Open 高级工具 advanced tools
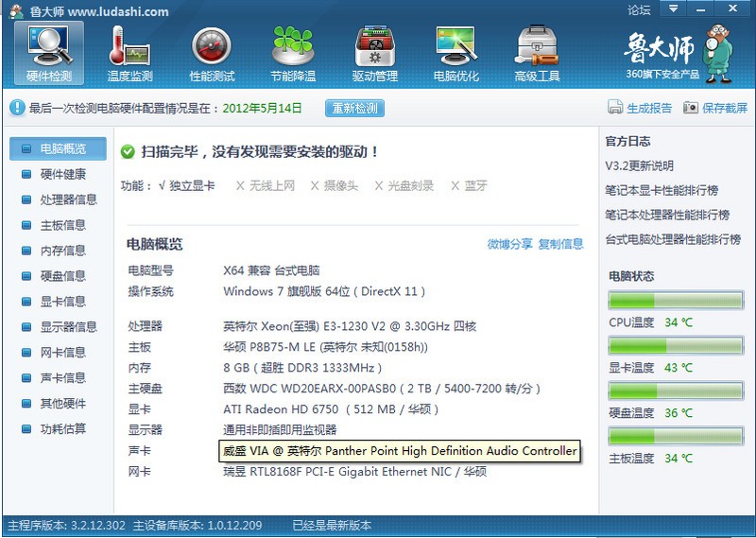This screenshot has width=756, height=538. [537, 54]
